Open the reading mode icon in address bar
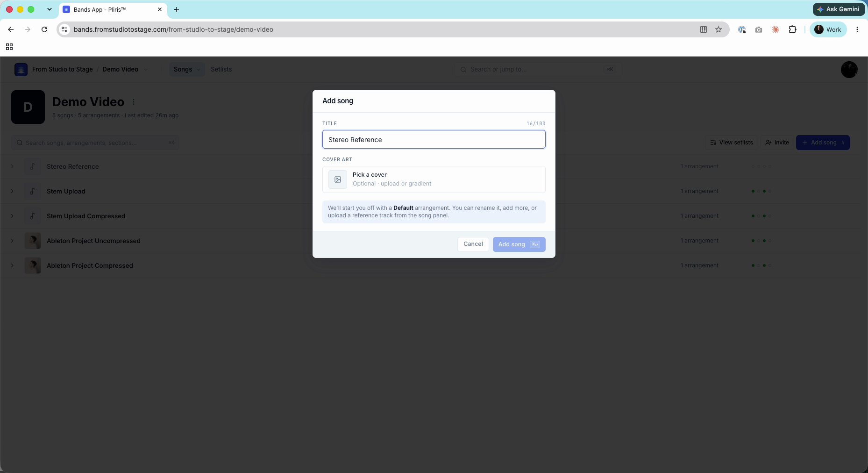The width and height of the screenshot is (868, 473). 704,29
